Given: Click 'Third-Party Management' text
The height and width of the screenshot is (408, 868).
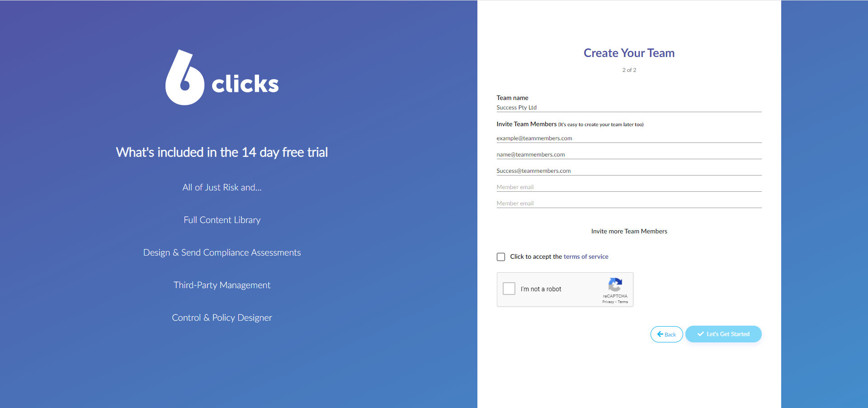Looking at the screenshot, I should tap(222, 285).
